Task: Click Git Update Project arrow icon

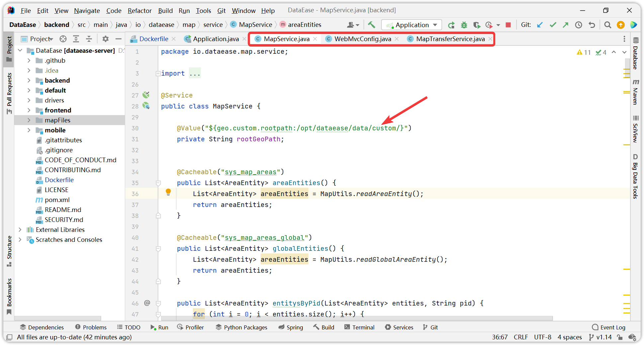Action: (540, 25)
